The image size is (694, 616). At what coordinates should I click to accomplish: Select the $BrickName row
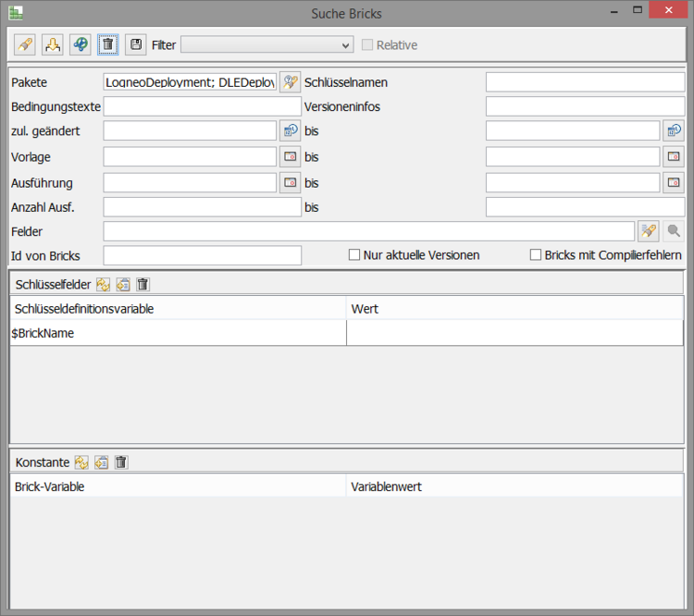[x=178, y=333]
